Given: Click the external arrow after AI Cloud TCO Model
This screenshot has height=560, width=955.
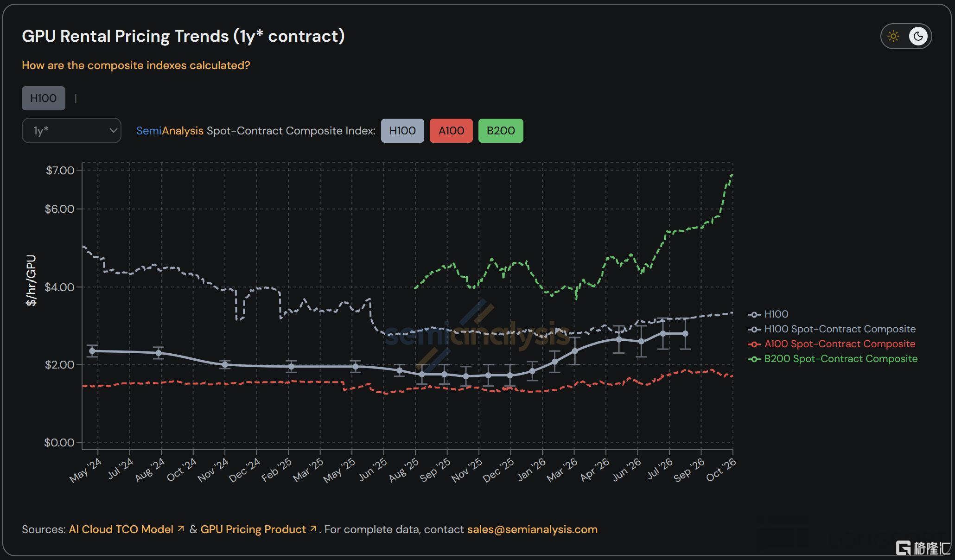Looking at the screenshot, I should pyautogui.click(x=181, y=528).
